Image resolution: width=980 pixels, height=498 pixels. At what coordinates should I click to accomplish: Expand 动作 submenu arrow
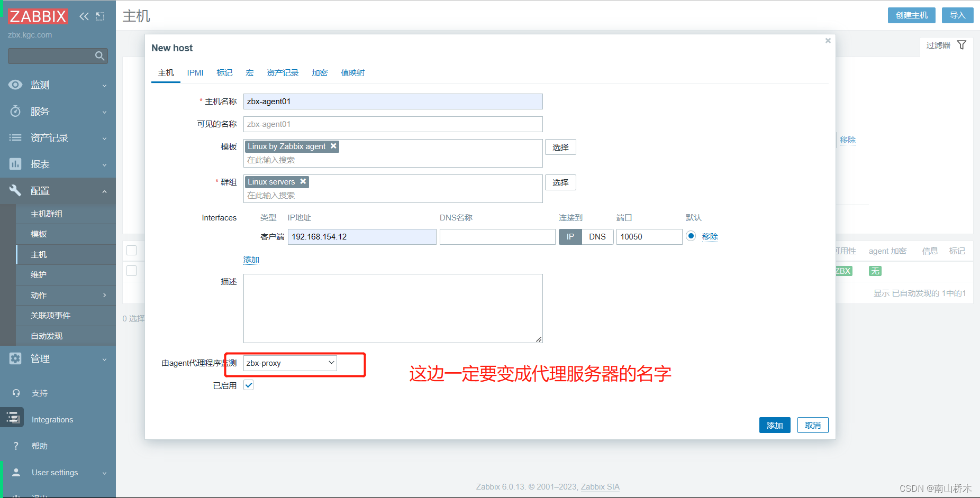(104, 295)
